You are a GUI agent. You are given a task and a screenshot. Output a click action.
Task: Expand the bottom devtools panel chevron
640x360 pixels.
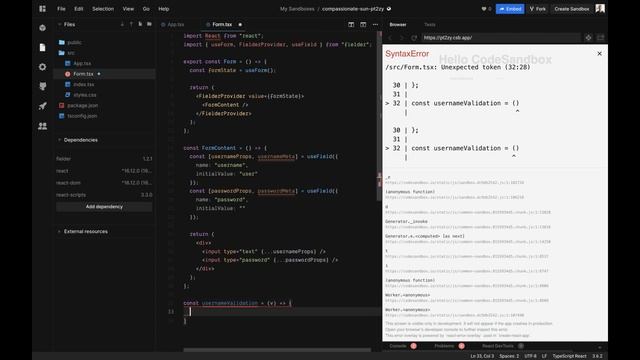(x=600, y=347)
